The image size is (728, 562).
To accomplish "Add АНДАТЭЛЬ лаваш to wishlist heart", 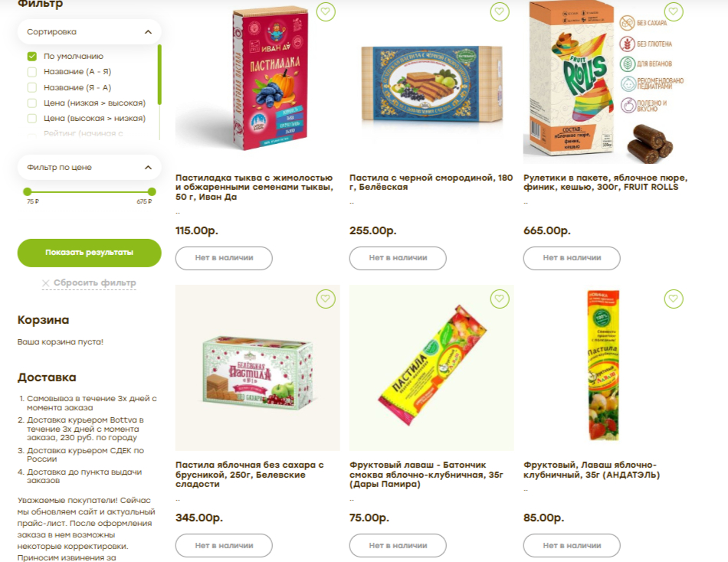I will pyautogui.click(x=674, y=299).
